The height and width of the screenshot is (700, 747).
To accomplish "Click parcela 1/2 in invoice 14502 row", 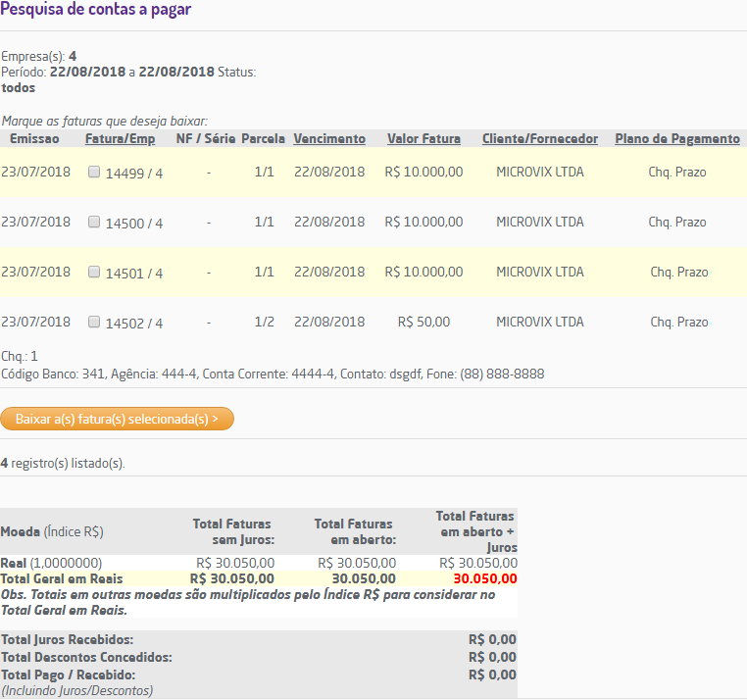I will pyautogui.click(x=264, y=322).
